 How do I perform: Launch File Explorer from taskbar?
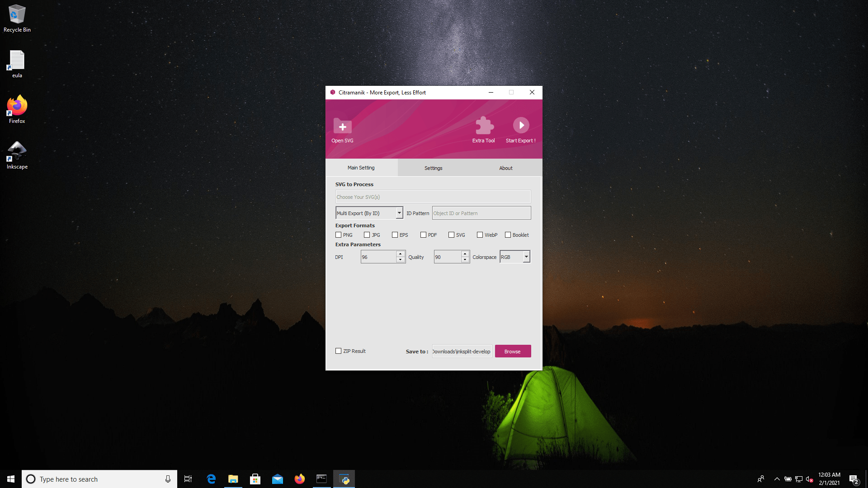pyautogui.click(x=233, y=479)
